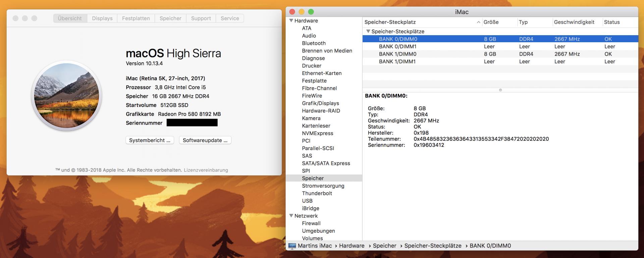Viewport: 644px width, 258px height.
Task: Sort by Geschwindigkeit column header
Action: click(x=577, y=22)
